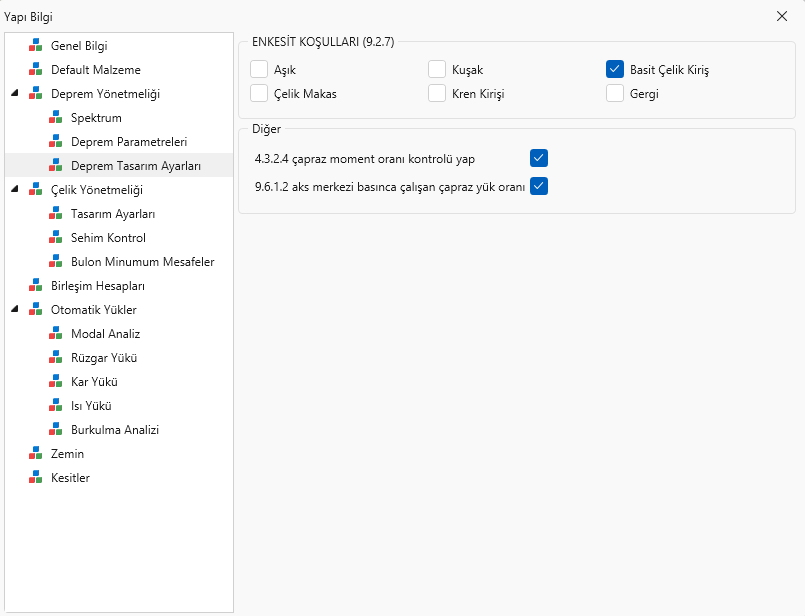The height and width of the screenshot is (616, 805).
Task: Click the Spektrum item icon
Action: 56,118
